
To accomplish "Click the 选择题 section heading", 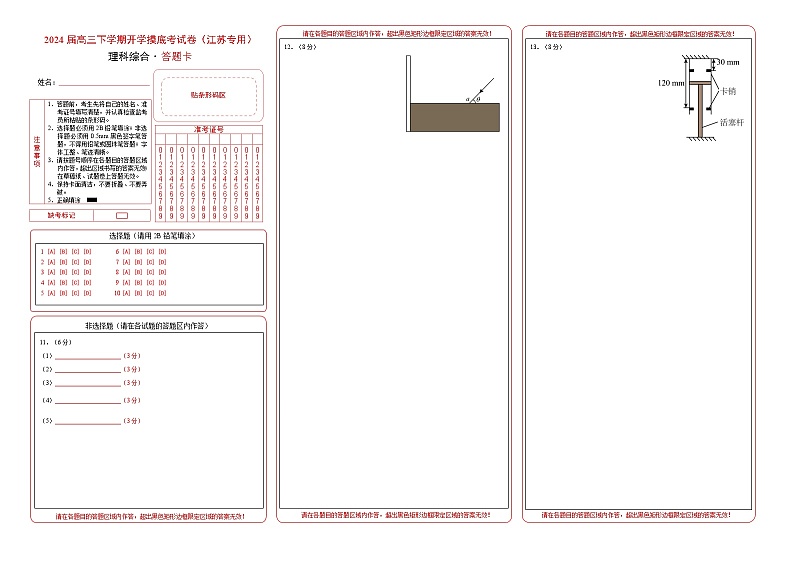I will 152,236.
